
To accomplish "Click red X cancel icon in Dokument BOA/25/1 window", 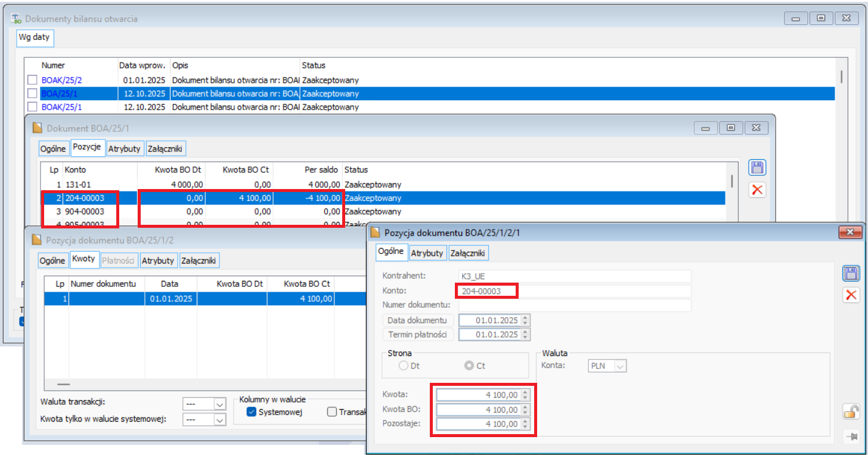I will [x=757, y=190].
